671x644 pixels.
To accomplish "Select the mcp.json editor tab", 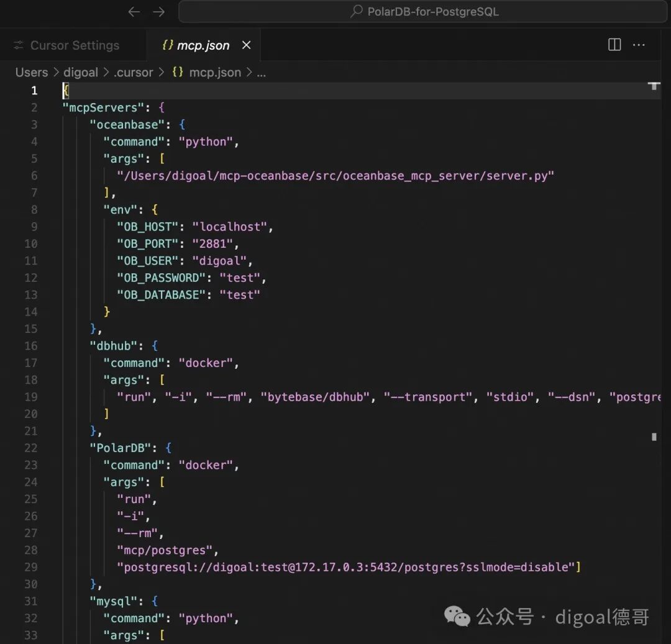I will (x=203, y=45).
